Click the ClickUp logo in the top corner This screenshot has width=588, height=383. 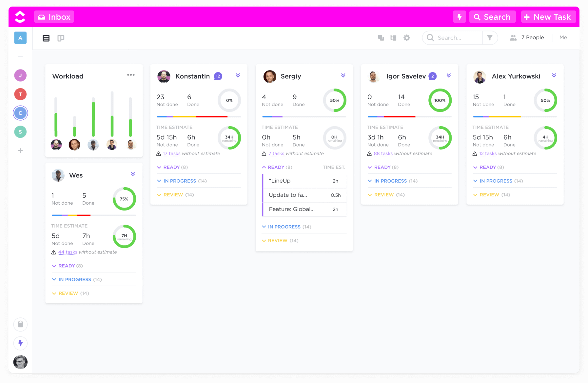pyautogui.click(x=20, y=17)
